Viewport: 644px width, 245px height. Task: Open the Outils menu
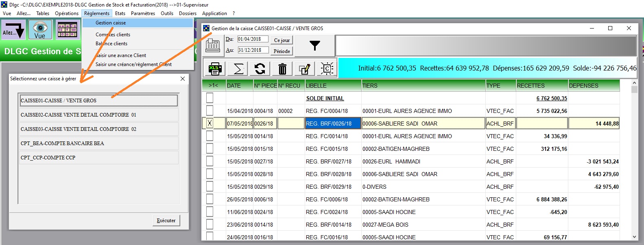tap(167, 13)
